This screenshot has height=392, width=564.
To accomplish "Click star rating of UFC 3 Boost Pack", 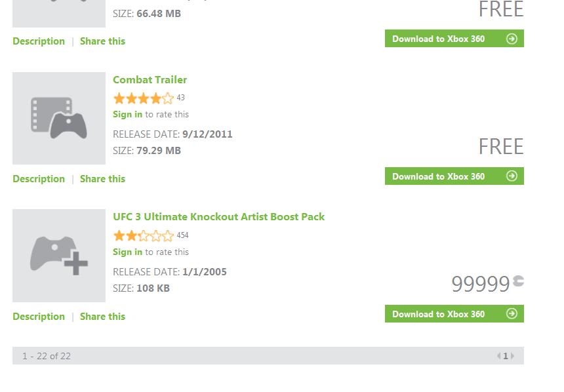I will [144, 235].
